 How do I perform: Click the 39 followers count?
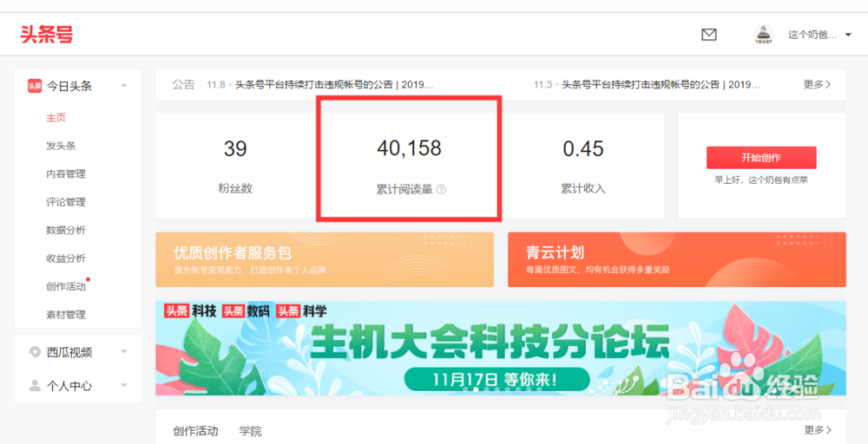point(235,149)
